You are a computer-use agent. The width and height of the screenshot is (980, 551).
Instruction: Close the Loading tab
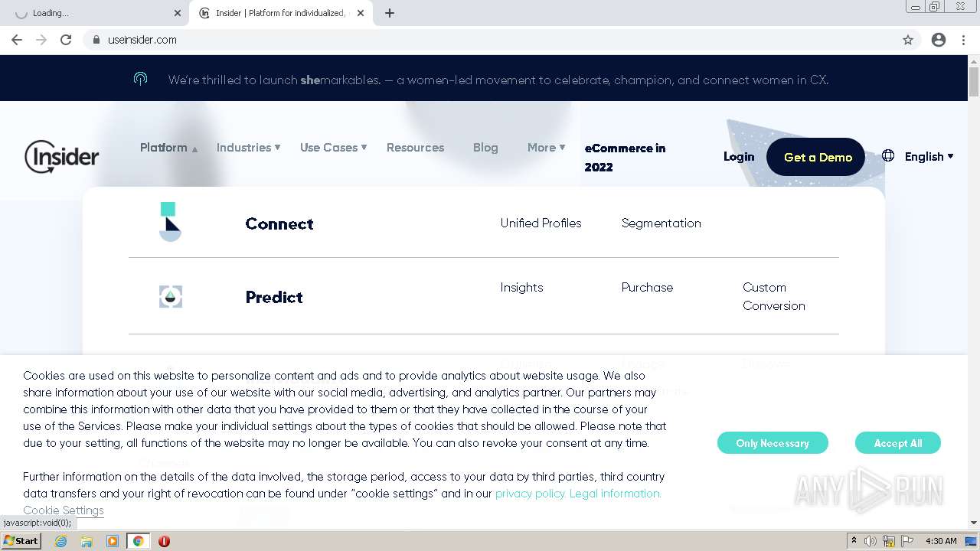tap(178, 13)
